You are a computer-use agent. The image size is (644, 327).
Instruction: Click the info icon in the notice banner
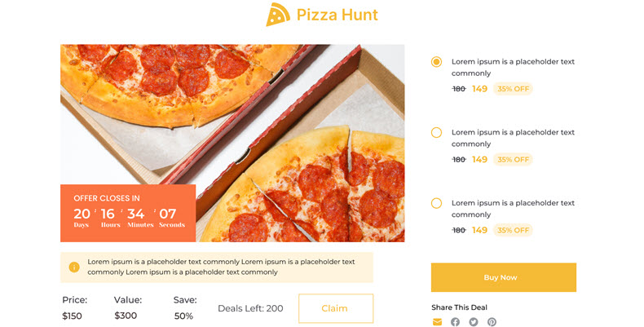point(74,267)
